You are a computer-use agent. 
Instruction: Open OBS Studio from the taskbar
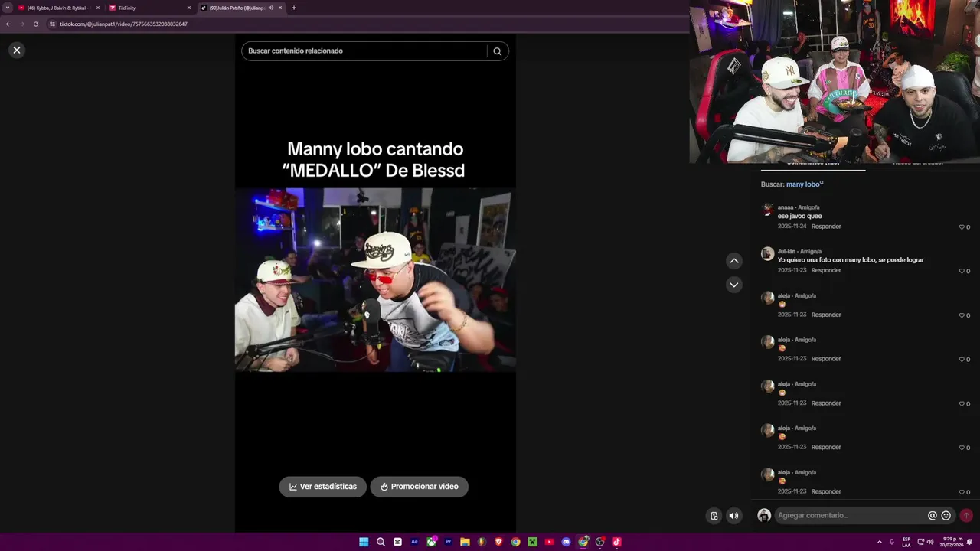(x=599, y=542)
